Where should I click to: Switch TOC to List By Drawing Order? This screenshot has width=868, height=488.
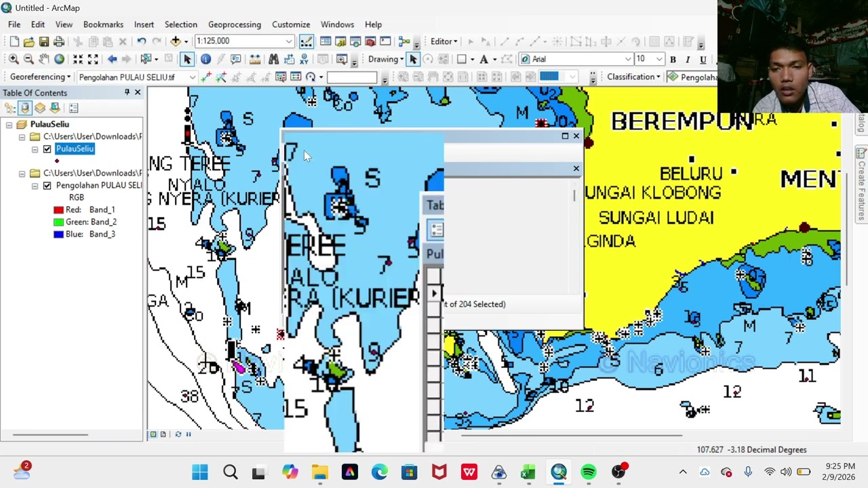click(x=10, y=108)
